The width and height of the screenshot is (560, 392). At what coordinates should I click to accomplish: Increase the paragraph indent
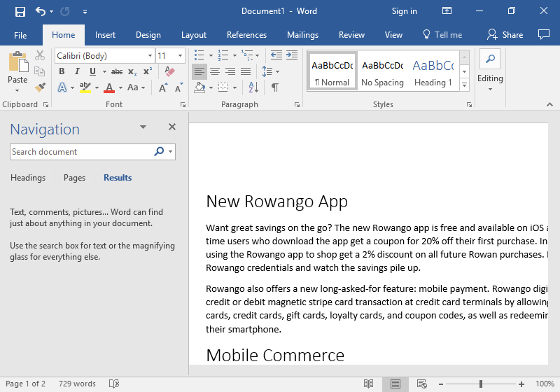[290, 55]
